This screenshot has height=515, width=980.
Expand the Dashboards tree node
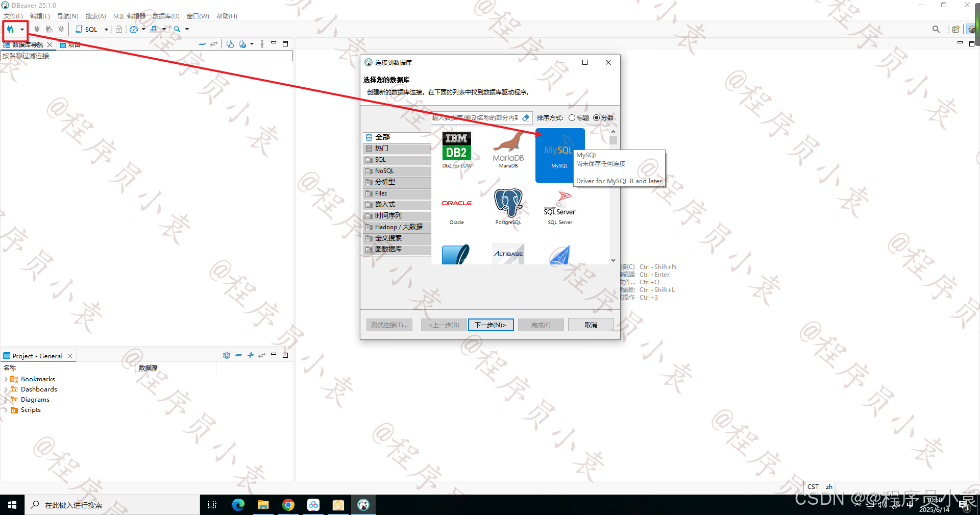[x=6, y=389]
